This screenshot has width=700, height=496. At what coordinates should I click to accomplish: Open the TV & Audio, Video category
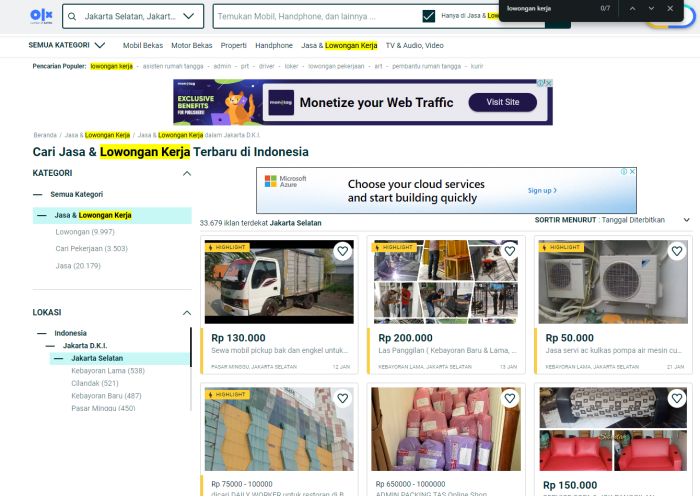coord(414,45)
